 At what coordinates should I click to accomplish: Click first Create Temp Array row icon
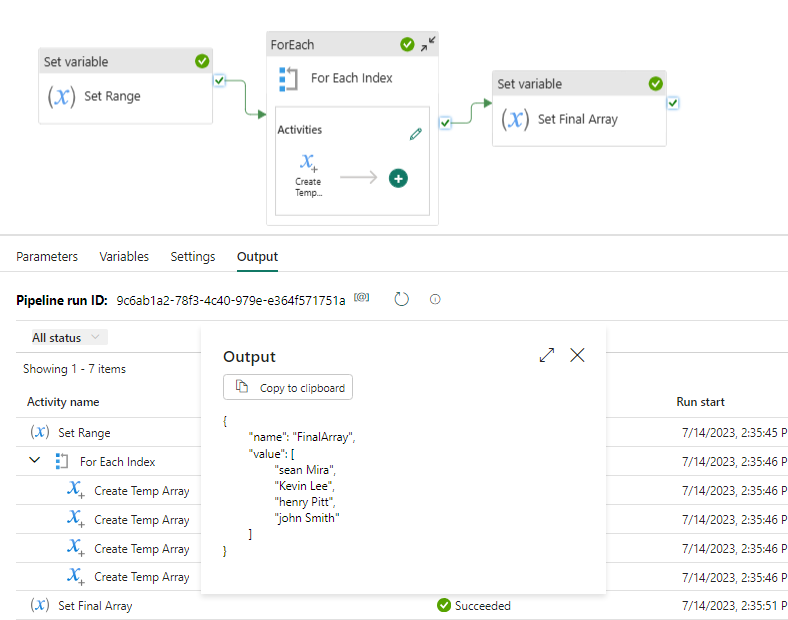76,489
